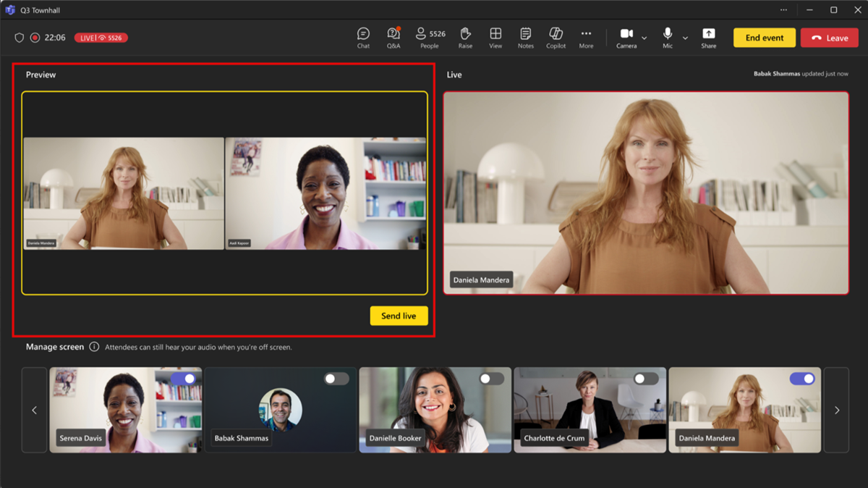Click the info icon beside Manage screen

tap(94, 347)
